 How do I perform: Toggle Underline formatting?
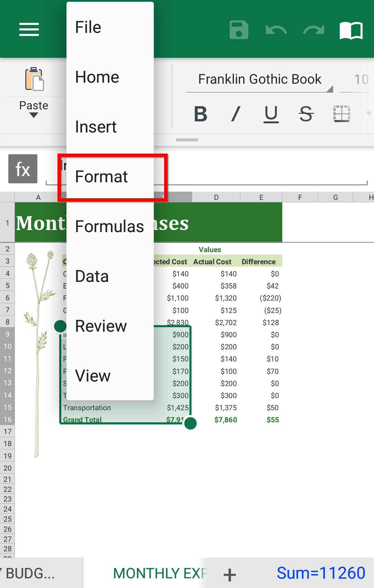[271, 114]
